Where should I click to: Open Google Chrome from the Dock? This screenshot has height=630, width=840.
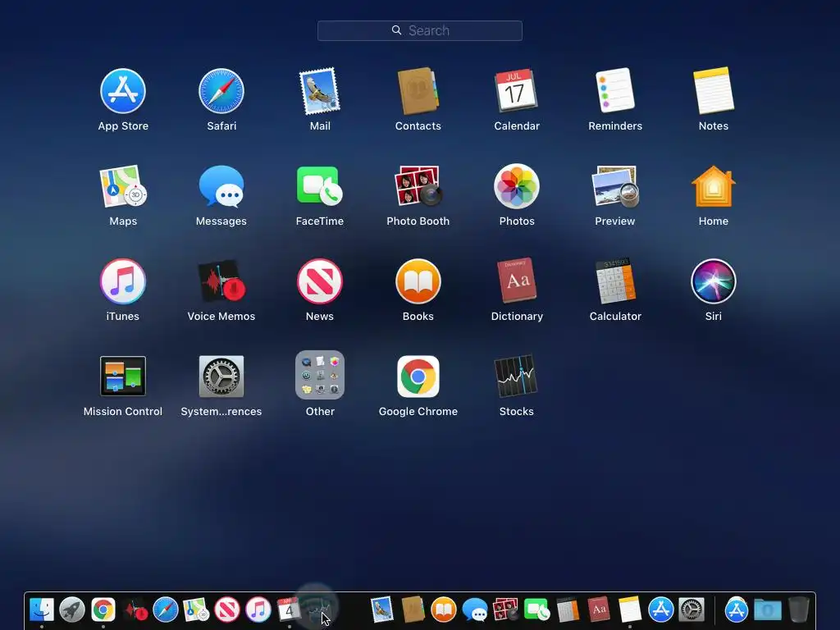click(x=103, y=609)
